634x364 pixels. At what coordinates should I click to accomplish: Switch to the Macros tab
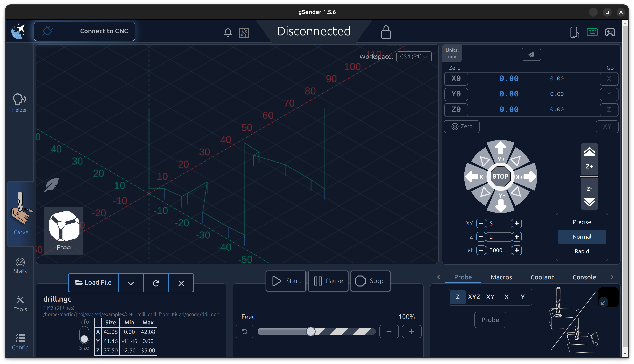coord(501,277)
